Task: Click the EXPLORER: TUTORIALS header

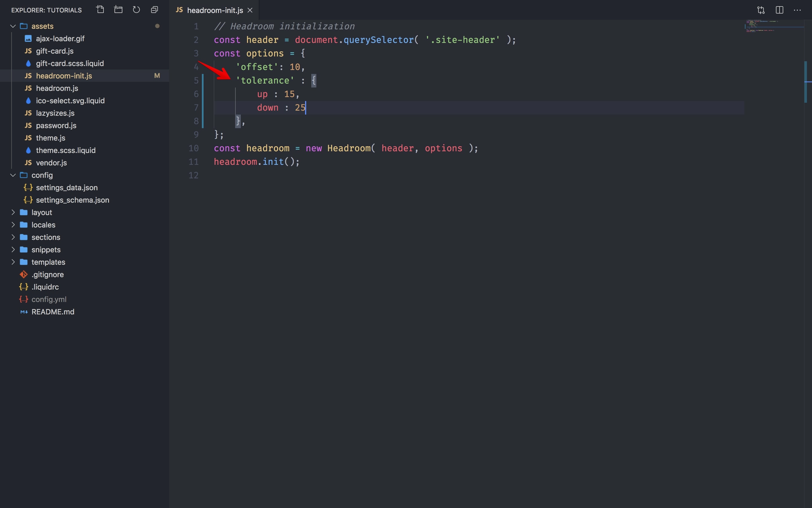Action: (46, 10)
